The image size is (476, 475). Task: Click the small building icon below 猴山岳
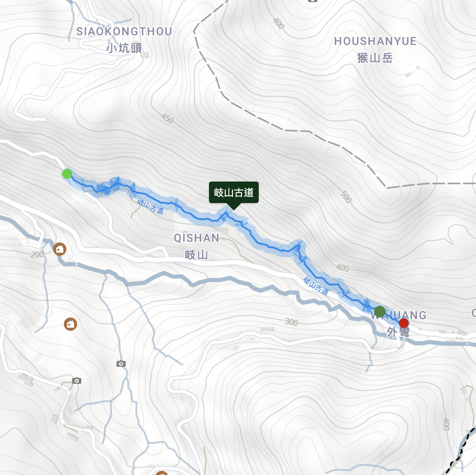pos(408,74)
